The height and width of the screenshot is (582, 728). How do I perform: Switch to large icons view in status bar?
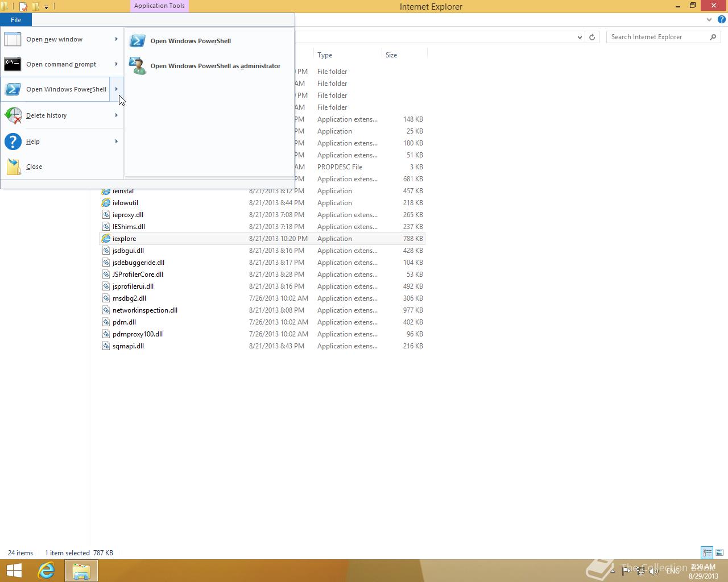[719, 552]
